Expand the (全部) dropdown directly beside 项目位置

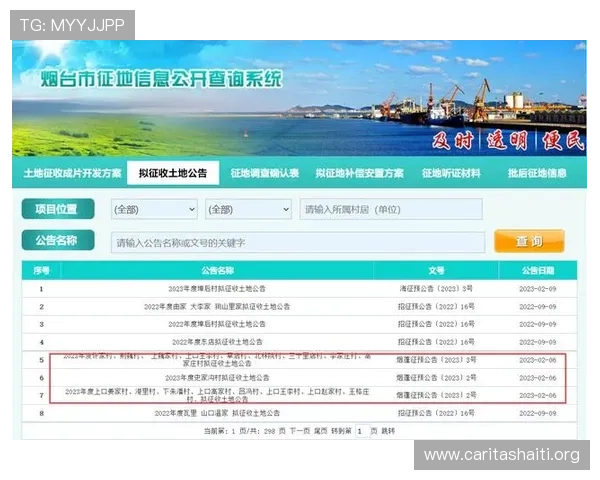(x=154, y=209)
